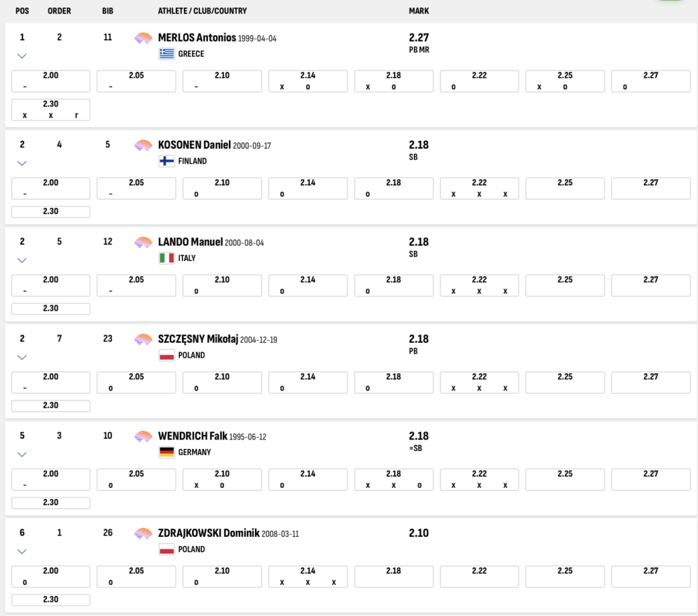The height and width of the screenshot is (616, 698).
Task: Collapse the KOSONEN Daniel row chevron
Action: 22,163
